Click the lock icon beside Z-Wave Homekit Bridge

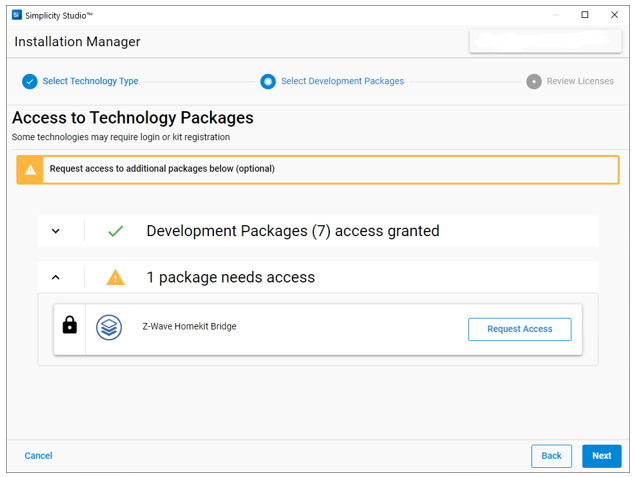pos(70,325)
